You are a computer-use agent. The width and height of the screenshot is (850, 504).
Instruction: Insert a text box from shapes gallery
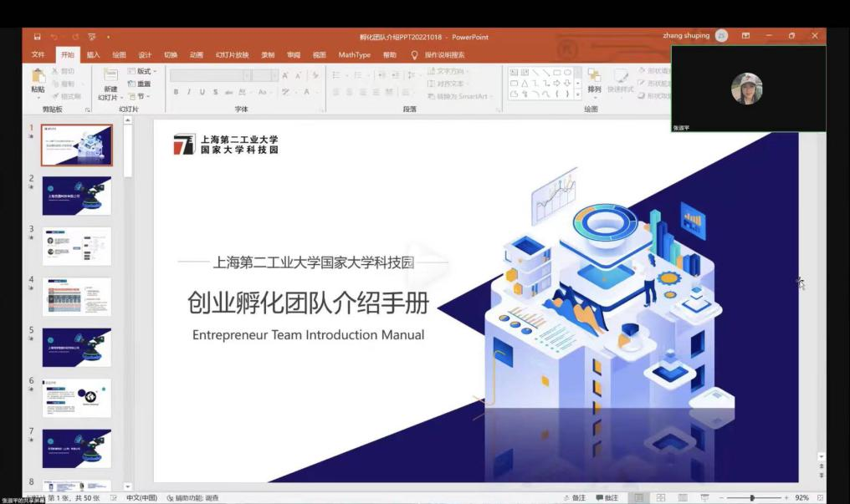pyautogui.click(x=514, y=72)
